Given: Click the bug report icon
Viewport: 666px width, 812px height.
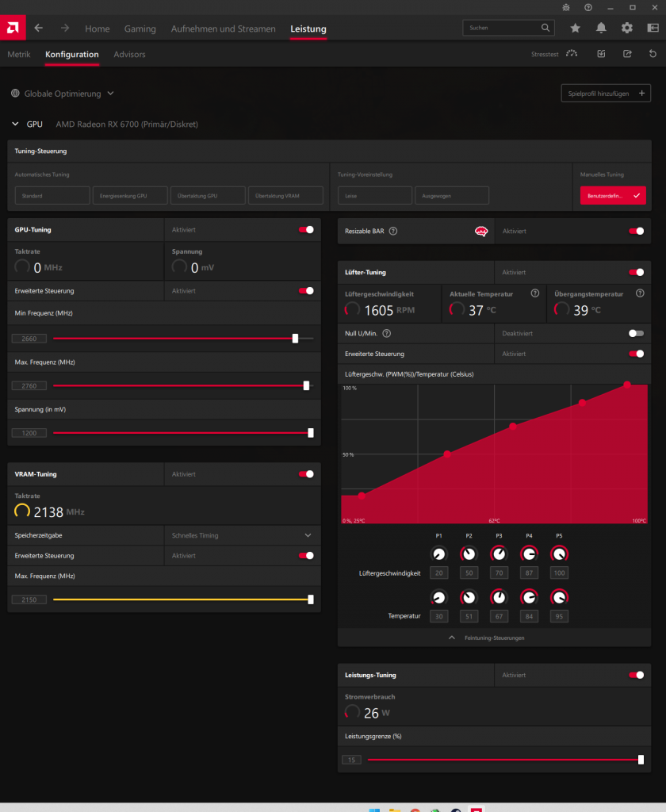Looking at the screenshot, I should point(566,8).
